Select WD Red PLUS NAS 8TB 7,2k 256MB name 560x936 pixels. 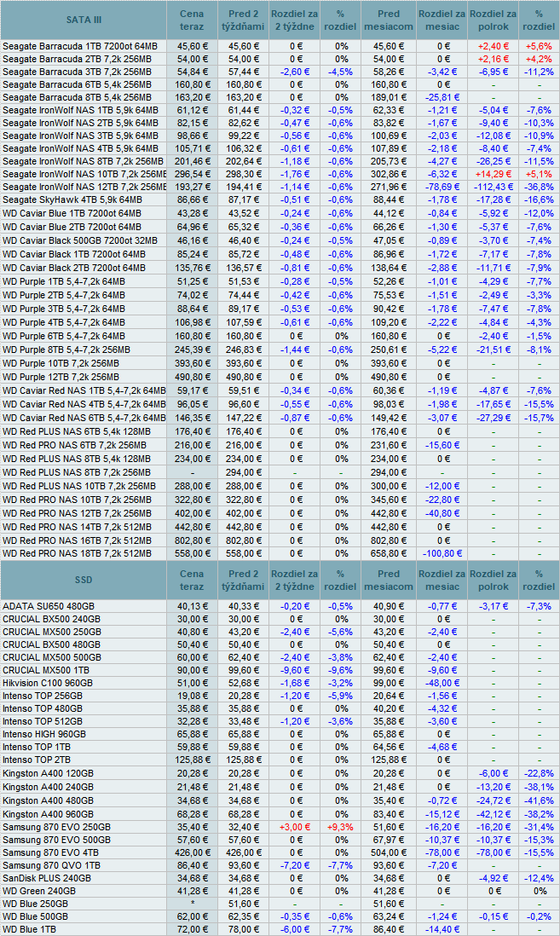tap(77, 472)
